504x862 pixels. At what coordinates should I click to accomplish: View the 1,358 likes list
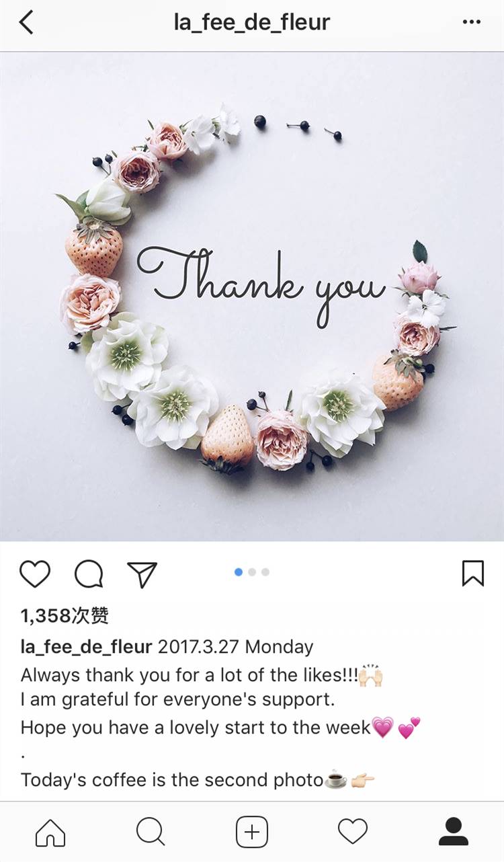[x=65, y=615]
